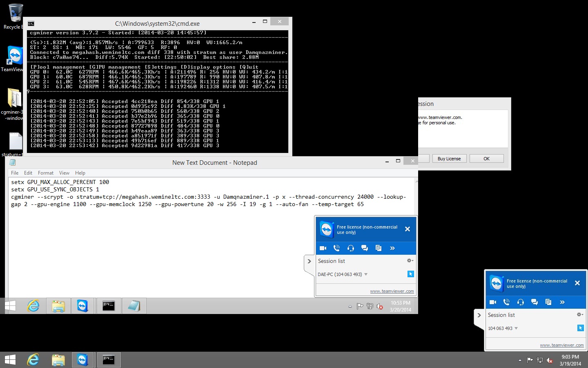Viewport: 588px width, 368px height.
Task: Click network icon on 9:03 PM taskbar
Action: (x=540, y=360)
